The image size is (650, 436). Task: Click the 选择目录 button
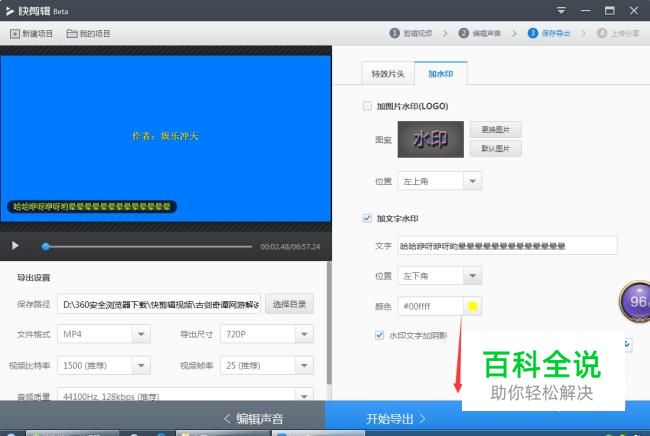click(x=289, y=304)
